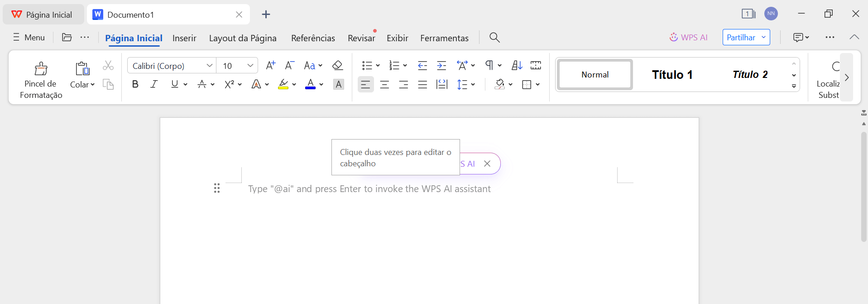Image resolution: width=868 pixels, height=304 pixels.
Task: Open a new tab with plus button
Action: pos(266,14)
